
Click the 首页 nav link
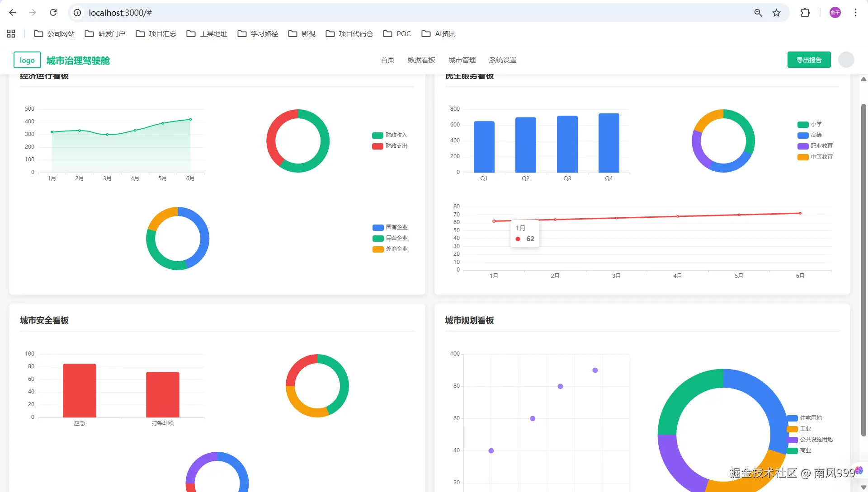387,60
